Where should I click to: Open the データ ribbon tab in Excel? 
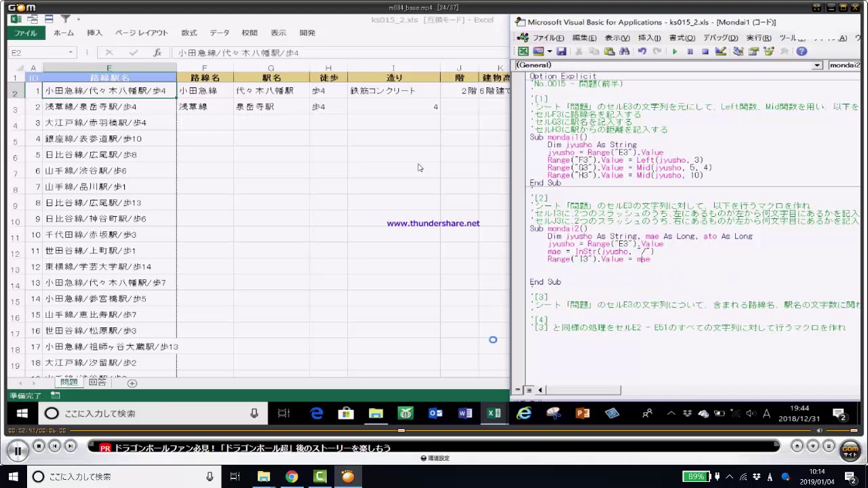[x=219, y=33]
